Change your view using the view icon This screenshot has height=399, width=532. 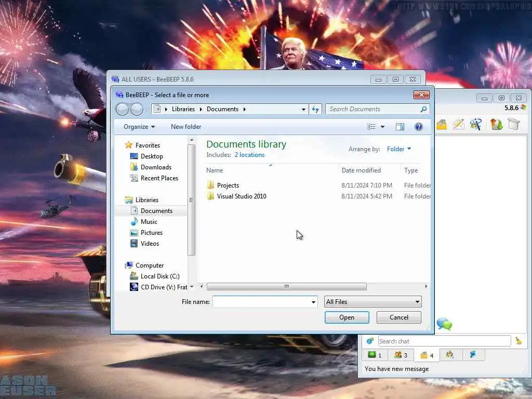tap(371, 127)
